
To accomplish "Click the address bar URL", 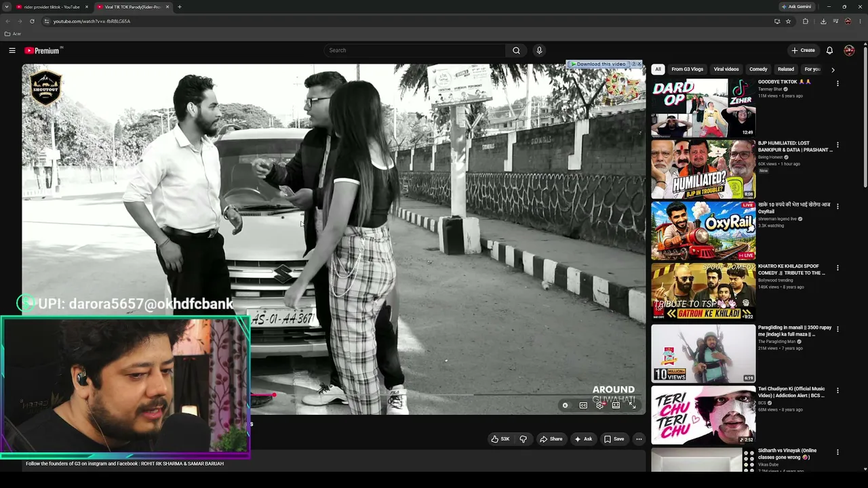I will tap(92, 21).
